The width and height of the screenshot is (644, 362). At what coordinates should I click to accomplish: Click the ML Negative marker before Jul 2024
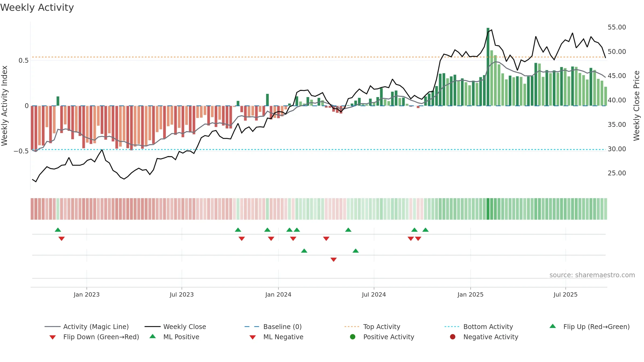(334, 260)
